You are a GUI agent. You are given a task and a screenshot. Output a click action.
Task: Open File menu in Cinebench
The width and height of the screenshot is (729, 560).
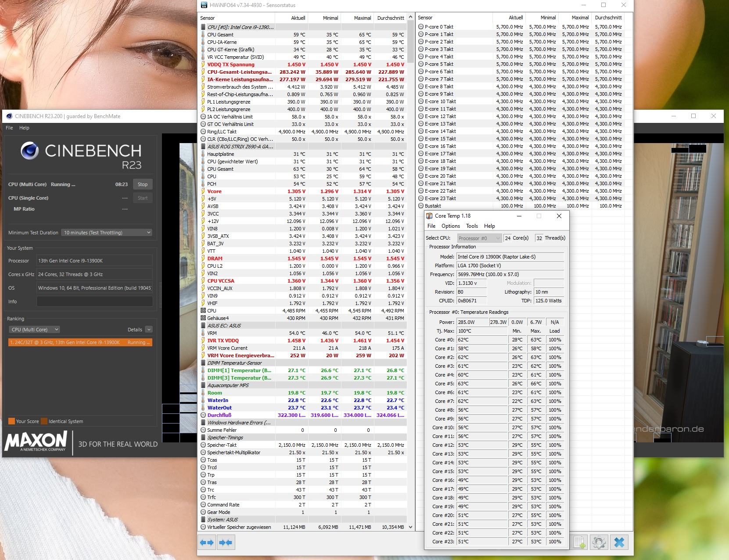click(9, 128)
